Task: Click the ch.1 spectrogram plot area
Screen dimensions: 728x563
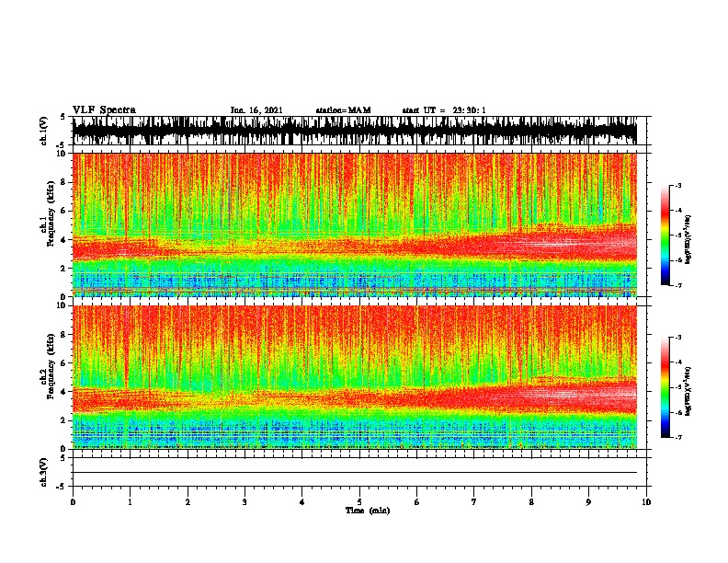Action: point(355,224)
